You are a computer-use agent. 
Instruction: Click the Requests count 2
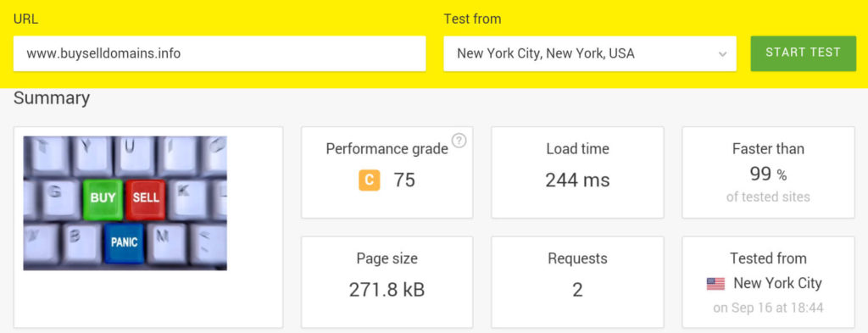[x=577, y=290]
